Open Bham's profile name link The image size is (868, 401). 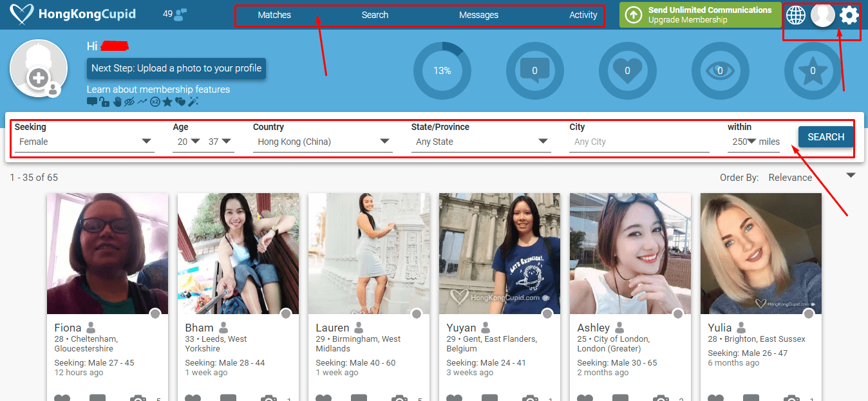[x=200, y=328]
